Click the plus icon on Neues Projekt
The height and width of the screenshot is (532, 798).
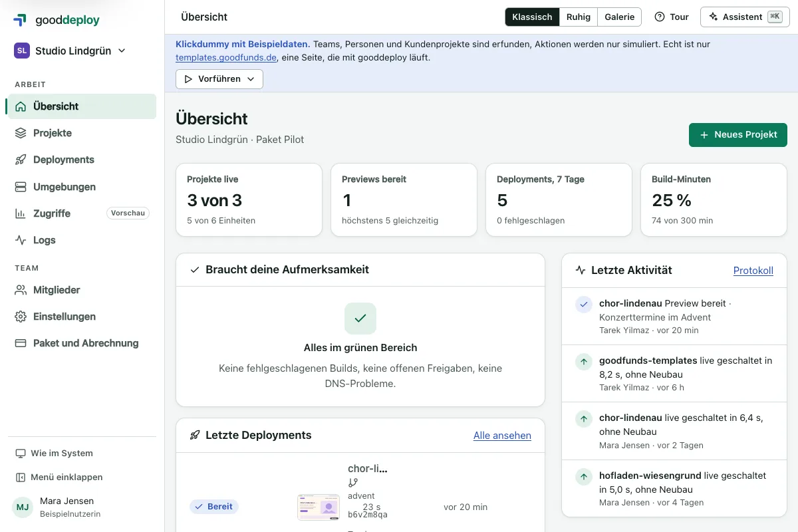pos(704,134)
